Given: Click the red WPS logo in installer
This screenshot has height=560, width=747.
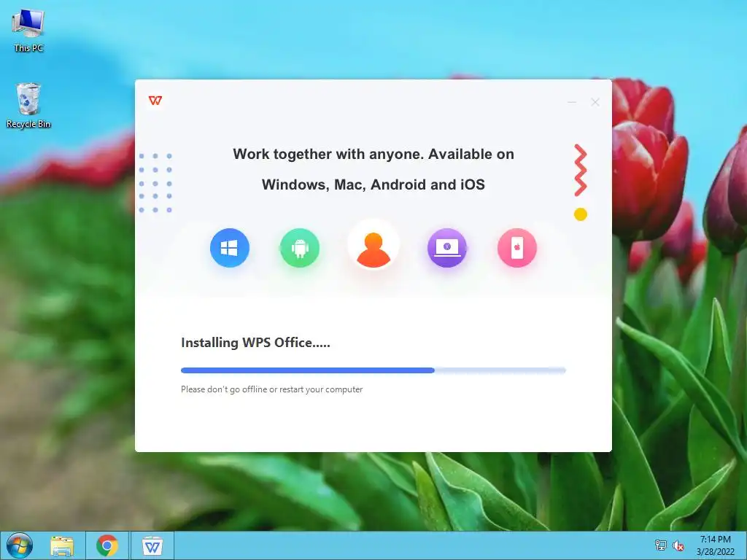Looking at the screenshot, I should [155, 101].
